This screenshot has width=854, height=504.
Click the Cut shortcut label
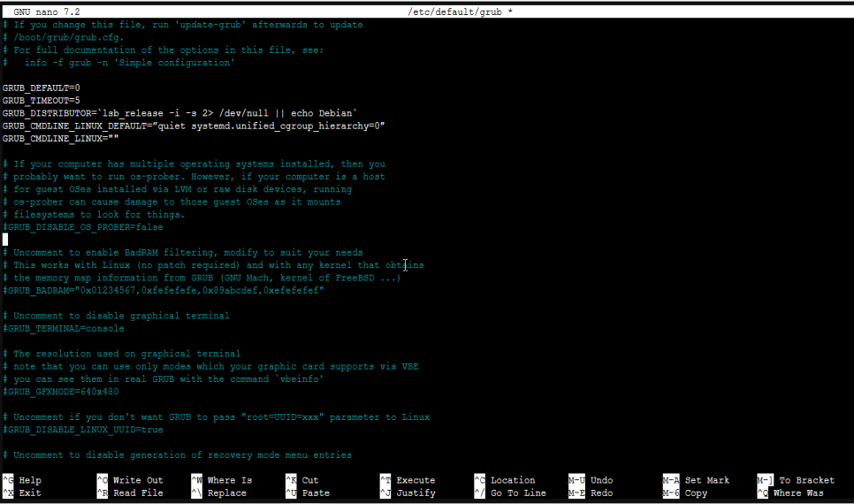click(309, 480)
